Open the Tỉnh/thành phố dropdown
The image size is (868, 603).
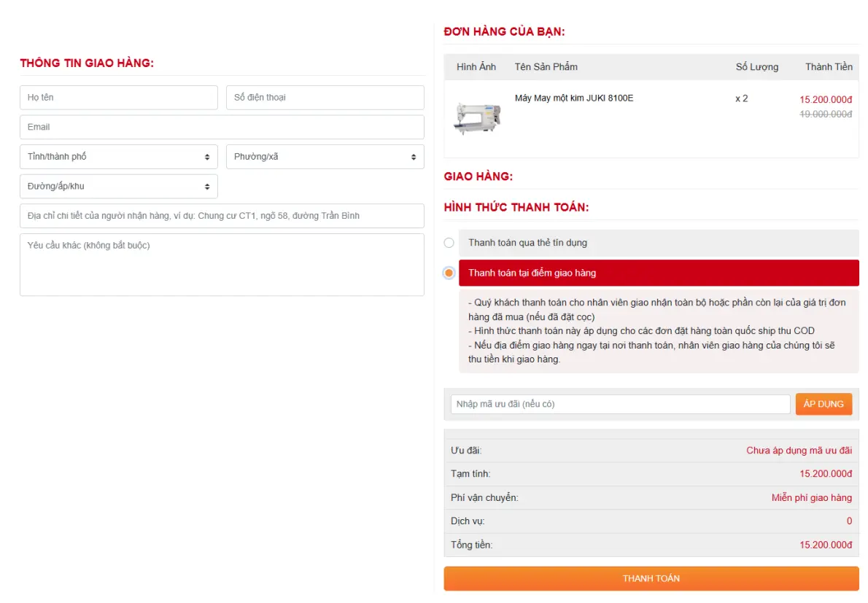pos(119,157)
